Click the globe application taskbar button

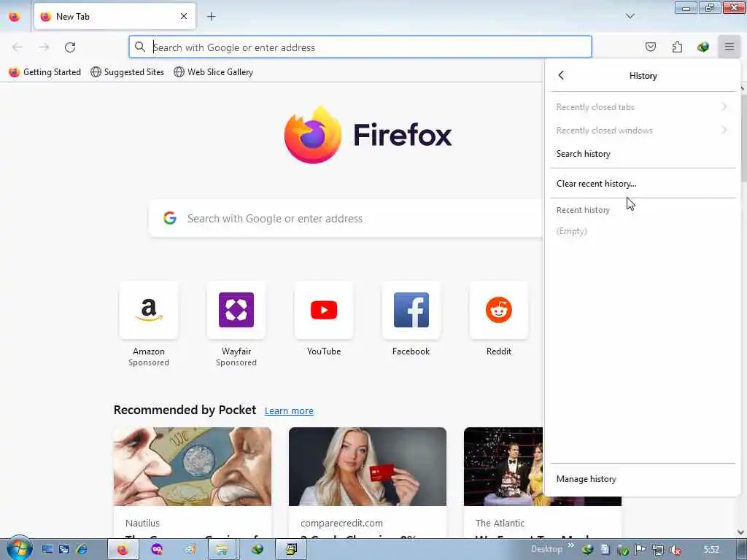258,550
